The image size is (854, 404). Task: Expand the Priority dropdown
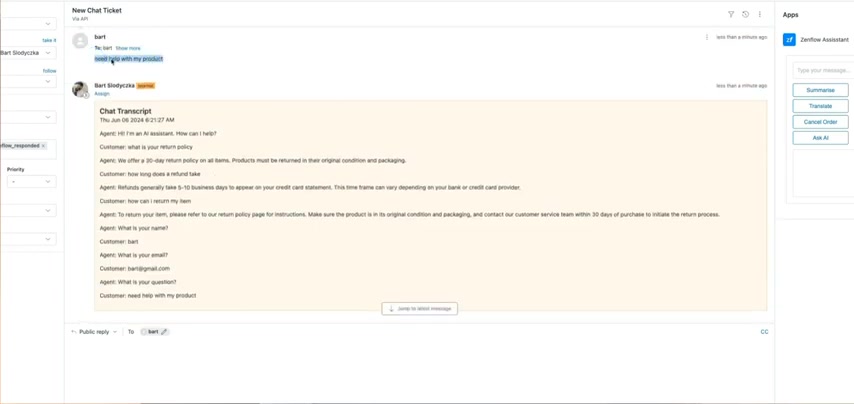pyautogui.click(x=31, y=181)
